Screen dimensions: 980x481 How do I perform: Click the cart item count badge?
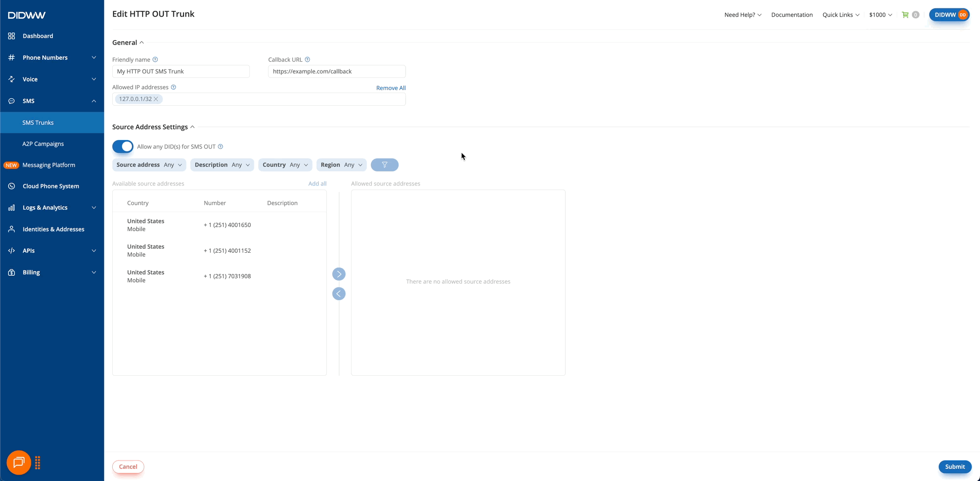click(x=915, y=15)
